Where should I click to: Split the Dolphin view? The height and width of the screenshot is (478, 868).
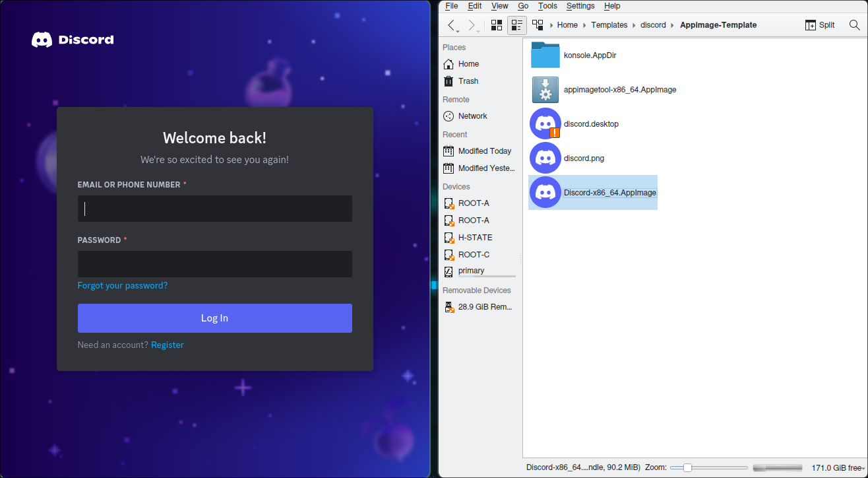point(820,25)
